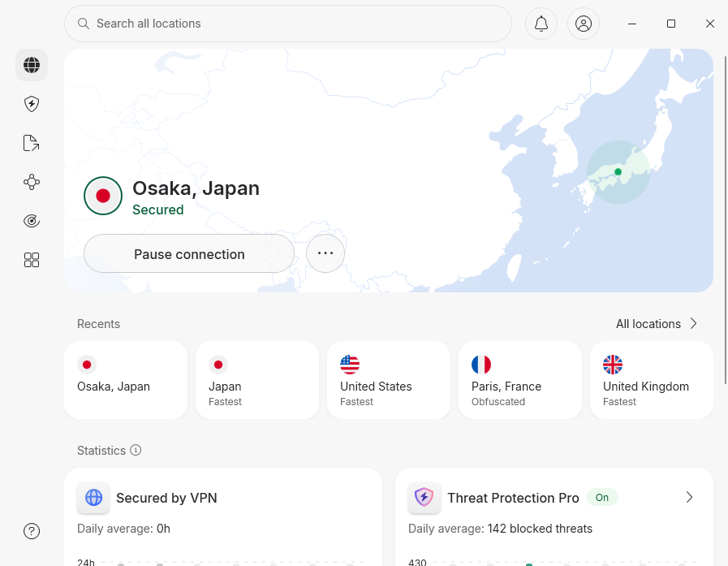Open the help question mark icon
728x566 pixels.
click(x=32, y=531)
